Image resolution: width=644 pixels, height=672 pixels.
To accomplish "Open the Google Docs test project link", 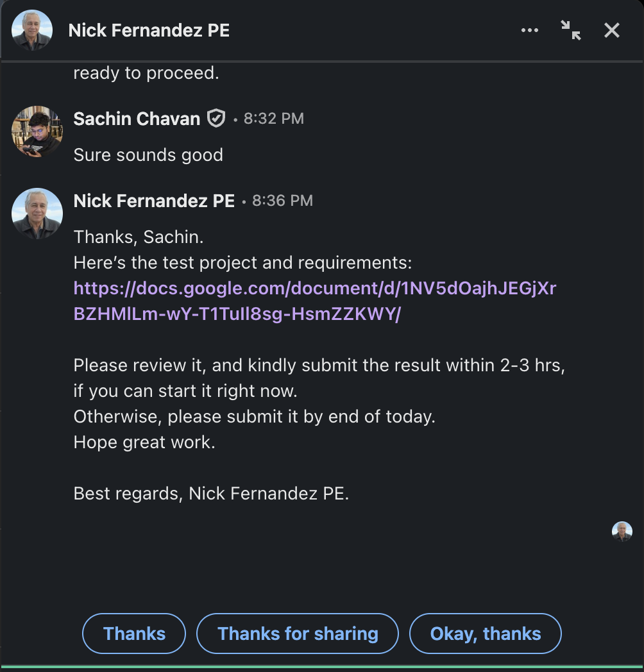I will pyautogui.click(x=315, y=301).
